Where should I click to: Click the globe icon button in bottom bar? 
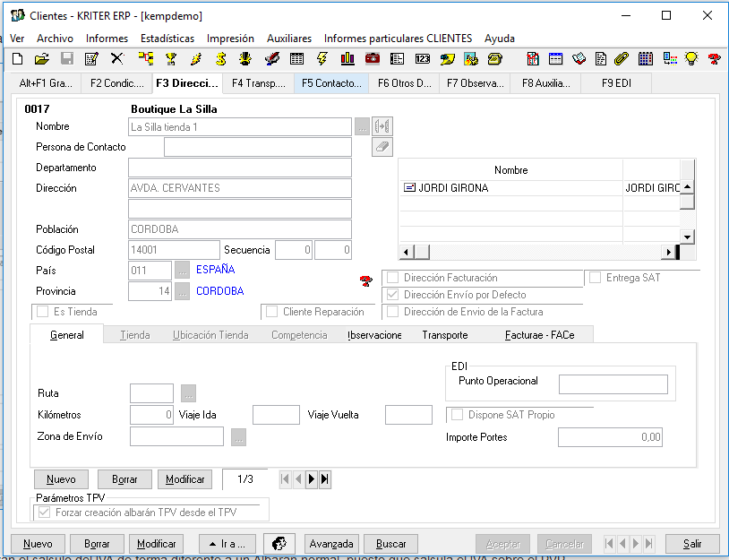[279, 543]
